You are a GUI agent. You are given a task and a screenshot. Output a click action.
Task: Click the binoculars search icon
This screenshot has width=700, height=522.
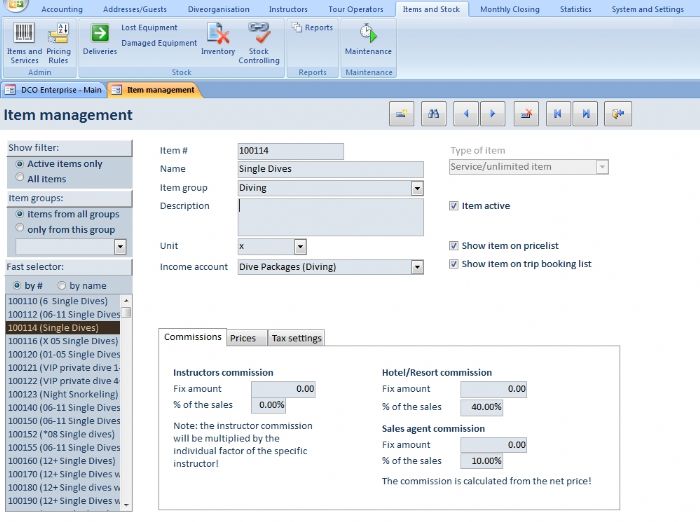pyautogui.click(x=434, y=114)
